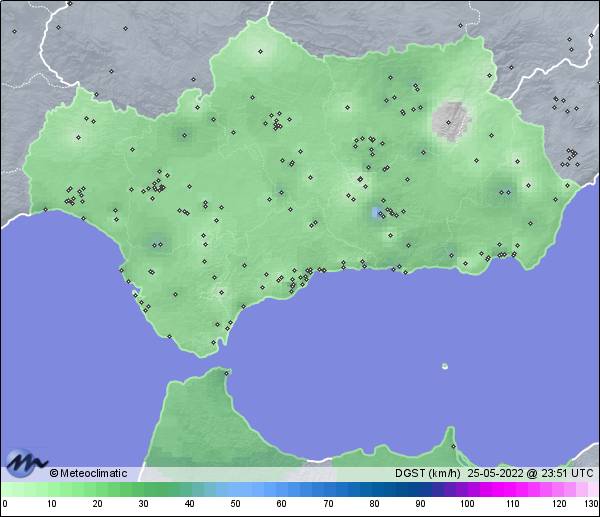Click the © Meteoclimatic copyright text

coord(88,473)
